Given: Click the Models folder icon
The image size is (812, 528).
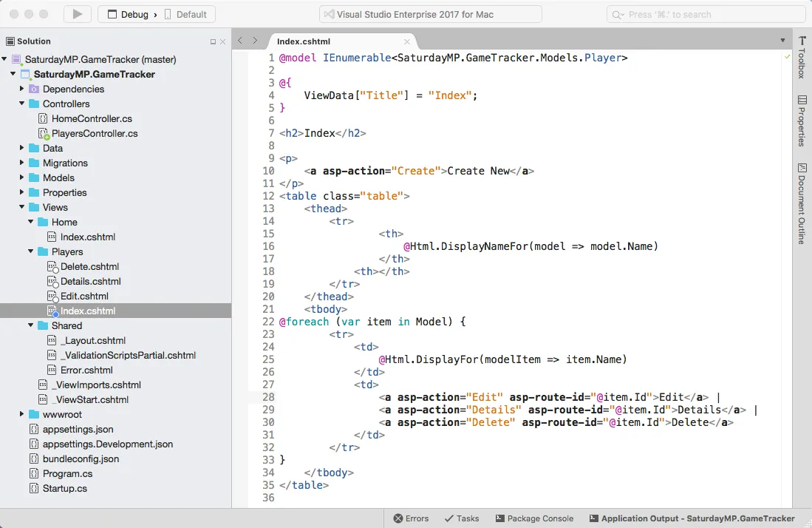Looking at the screenshot, I should (34, 177).
